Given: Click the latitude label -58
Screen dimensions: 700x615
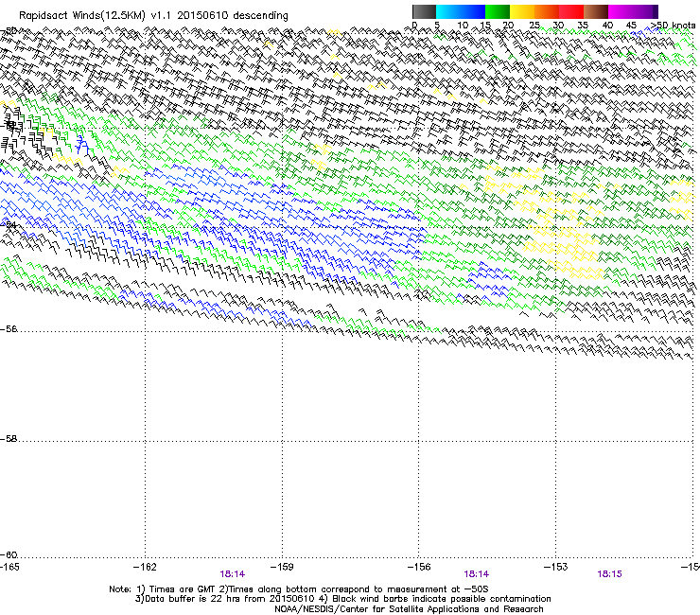Looking at the screenshot, I should [9, 439].
